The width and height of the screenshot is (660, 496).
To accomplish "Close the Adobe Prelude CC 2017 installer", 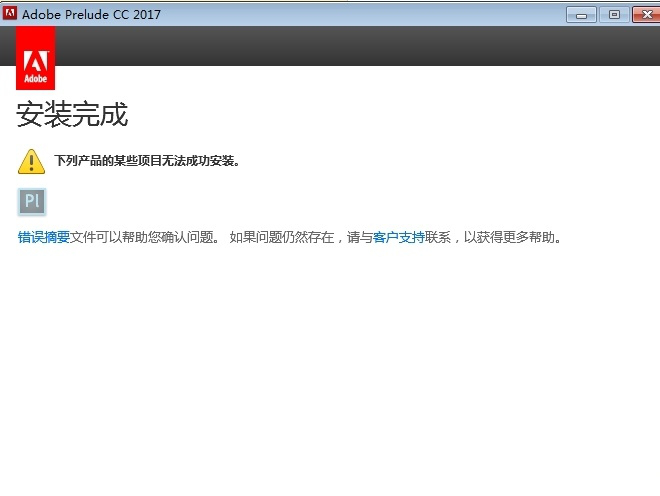I will (x=646, y=15).
